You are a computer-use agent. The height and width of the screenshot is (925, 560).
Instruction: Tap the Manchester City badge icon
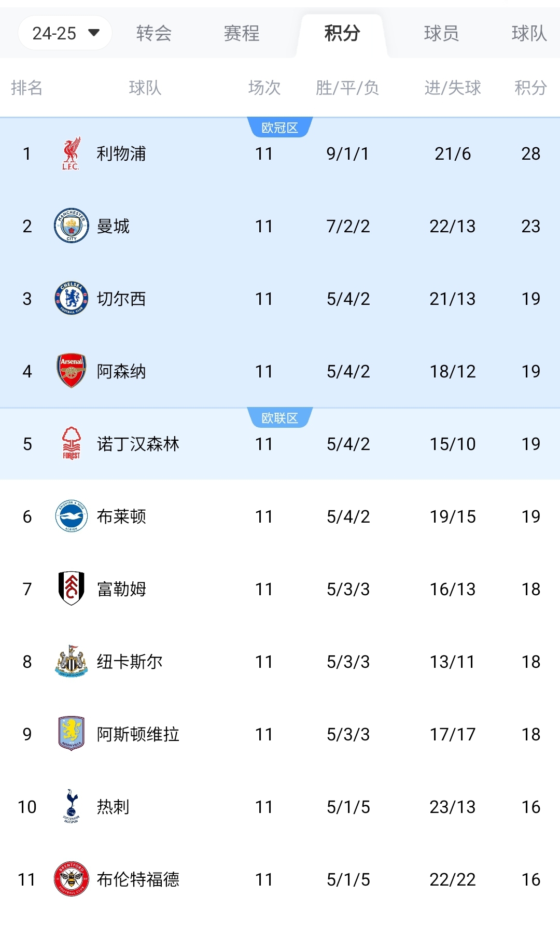click(71, 226)
